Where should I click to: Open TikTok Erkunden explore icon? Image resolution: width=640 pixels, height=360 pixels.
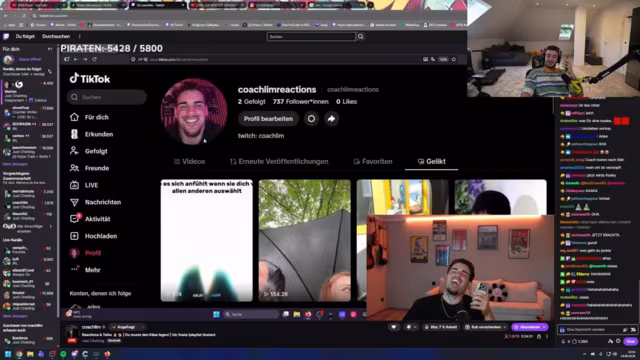tap(74, 134)
